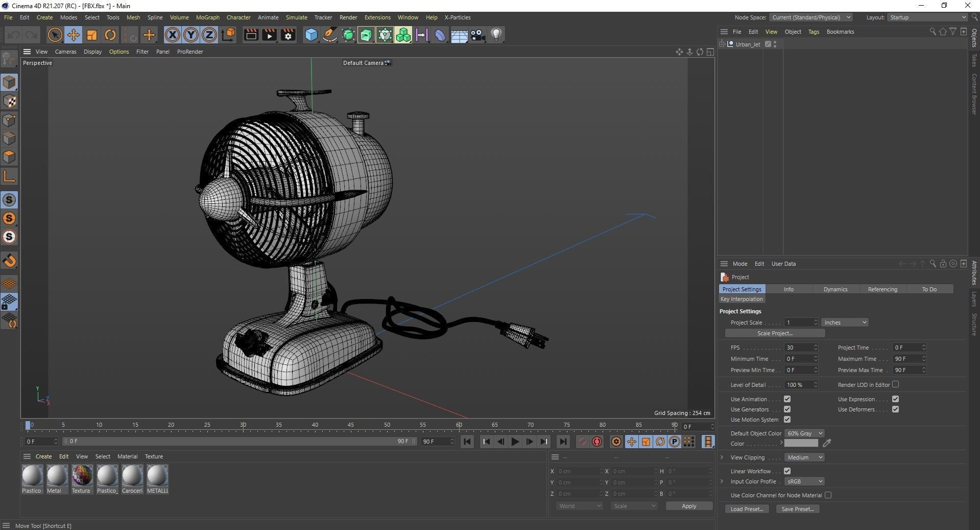980x530 pixels.
Task: Open the Inches unit dropdown
Action: point(845,322)
